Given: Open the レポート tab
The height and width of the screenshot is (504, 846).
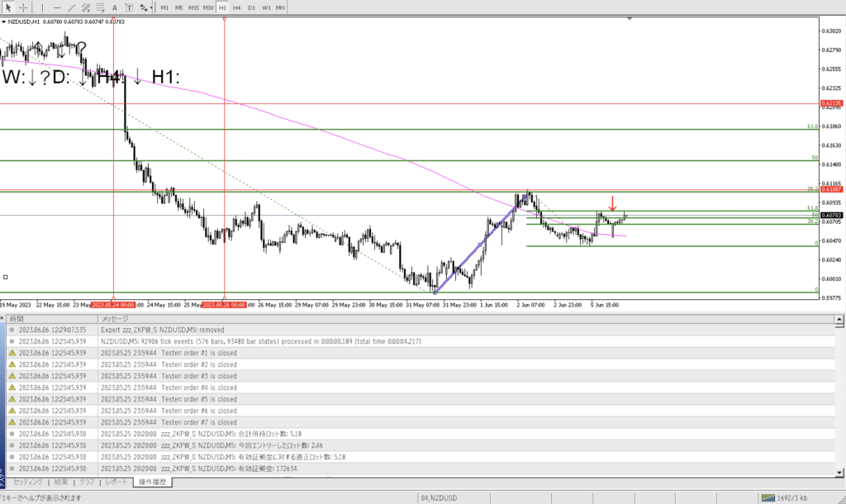Looking at the screenshot, I should 115,482.
